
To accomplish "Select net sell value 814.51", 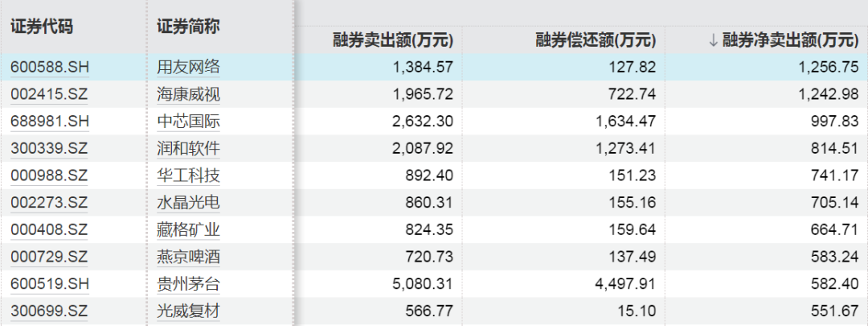I will [x=835, y=149].
